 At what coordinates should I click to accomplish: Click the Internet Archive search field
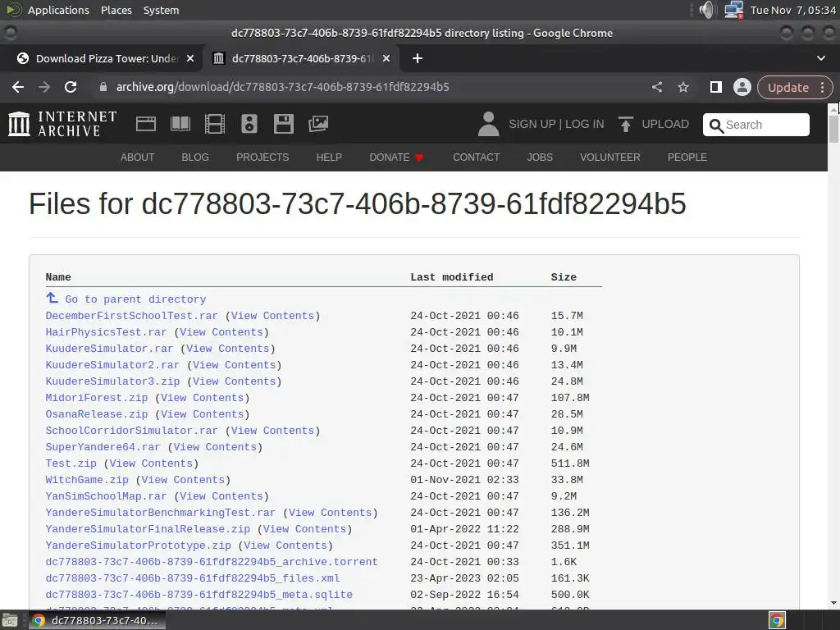coord(756,125)
